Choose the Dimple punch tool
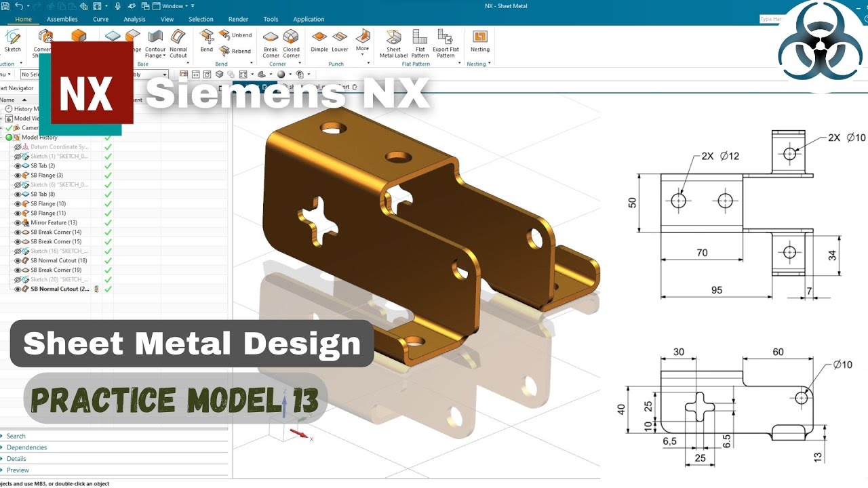Screen dimensions: 868x488 319,41
